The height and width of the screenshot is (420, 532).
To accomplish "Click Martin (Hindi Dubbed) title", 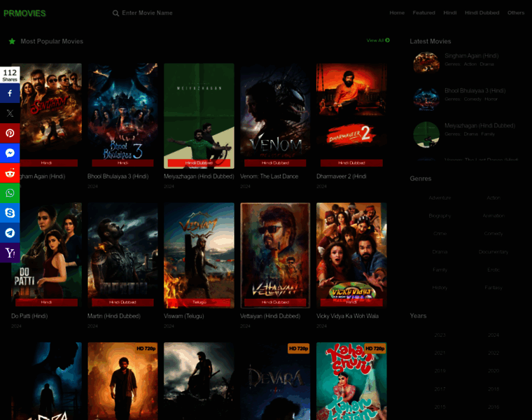I will coord(113,316).
